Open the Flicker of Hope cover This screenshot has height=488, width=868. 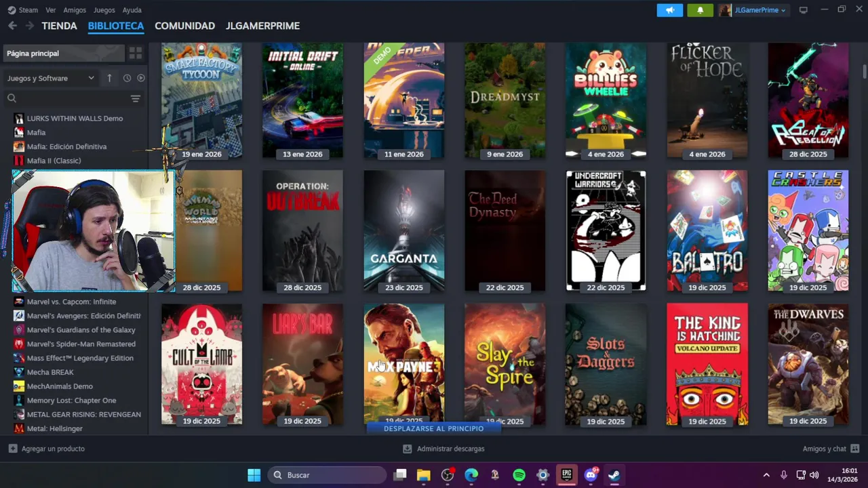click(x=707, y=101)
